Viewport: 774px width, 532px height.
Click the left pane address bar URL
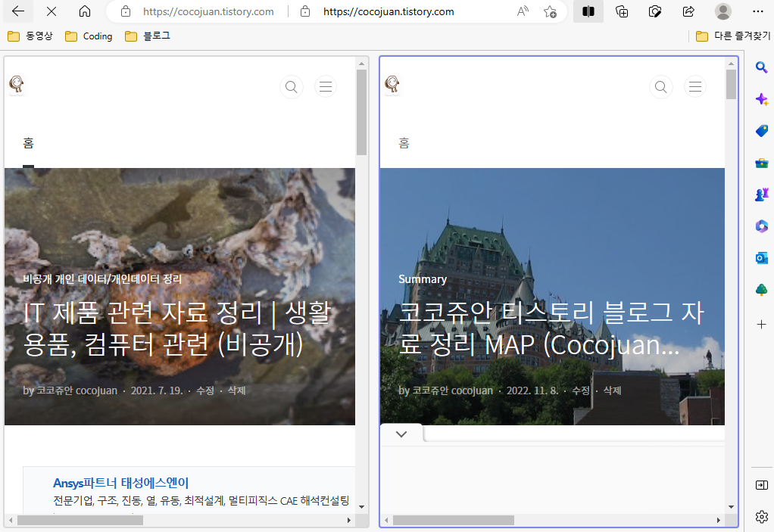[x=208, y=11]
